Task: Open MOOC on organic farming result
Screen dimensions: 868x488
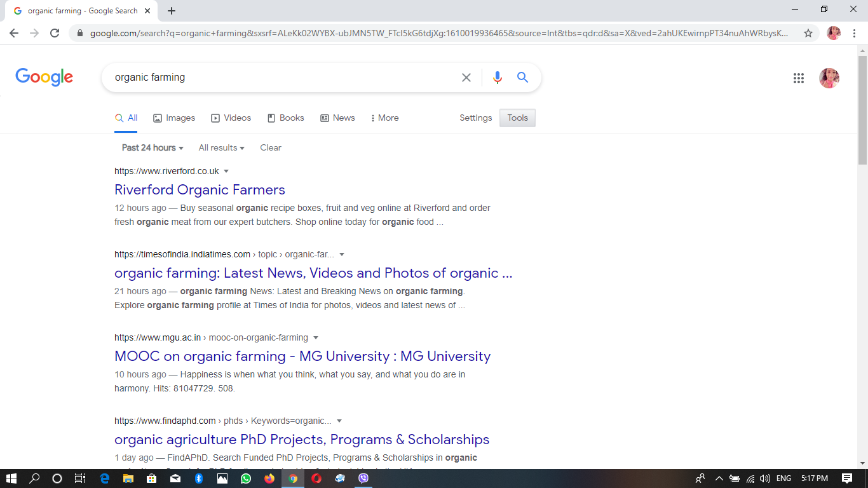Action: click(x=302, y=356)
